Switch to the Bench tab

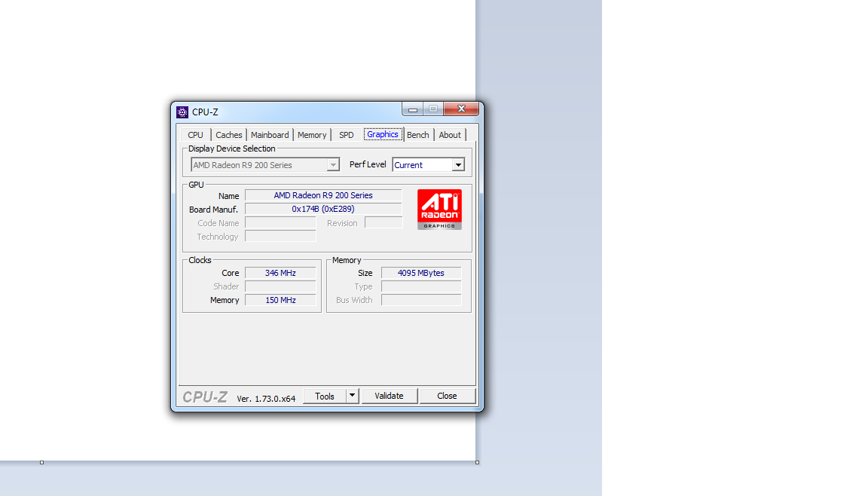pos(418,135)
